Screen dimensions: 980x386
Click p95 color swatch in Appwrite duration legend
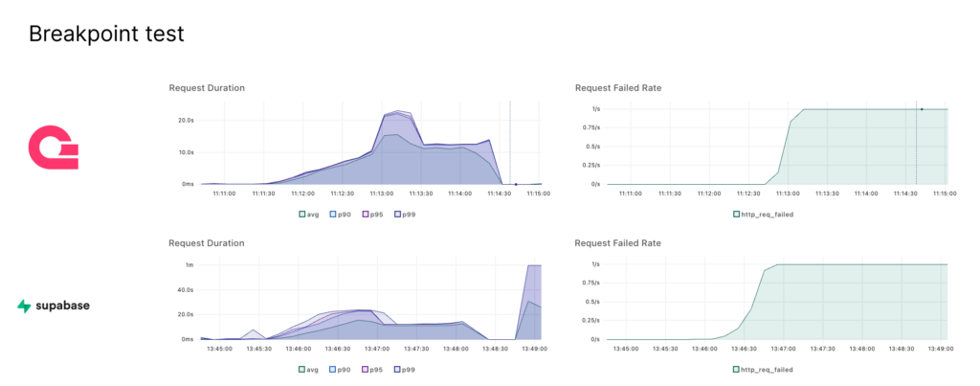point(366,214)
